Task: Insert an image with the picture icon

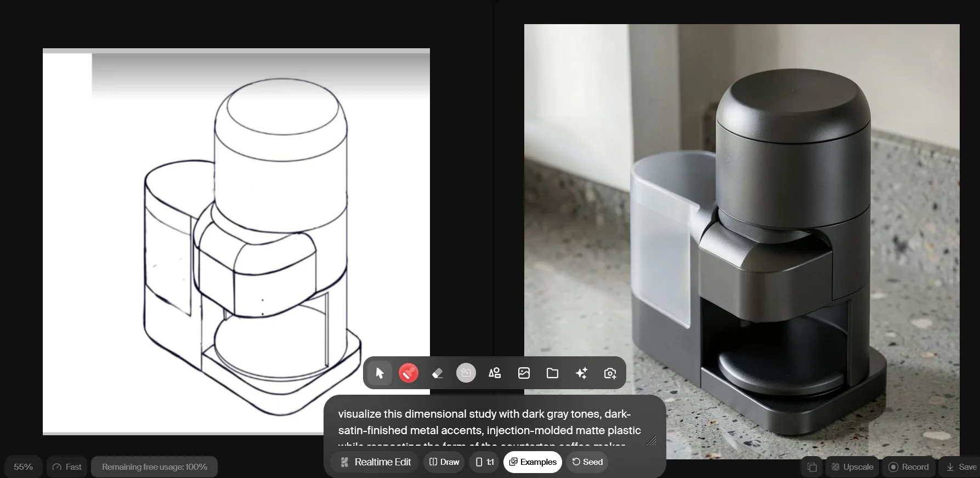Action: [524, 373]
